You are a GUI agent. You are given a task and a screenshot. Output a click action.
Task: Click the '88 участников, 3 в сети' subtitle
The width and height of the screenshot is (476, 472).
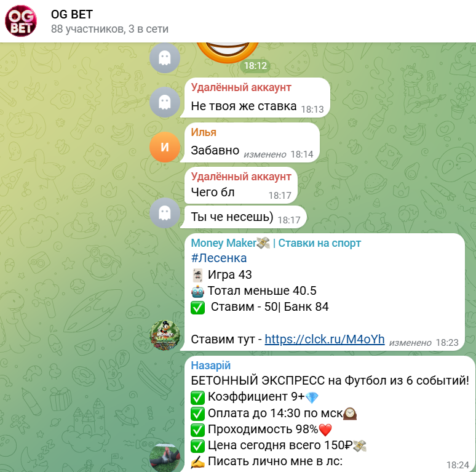pos(109,29)
